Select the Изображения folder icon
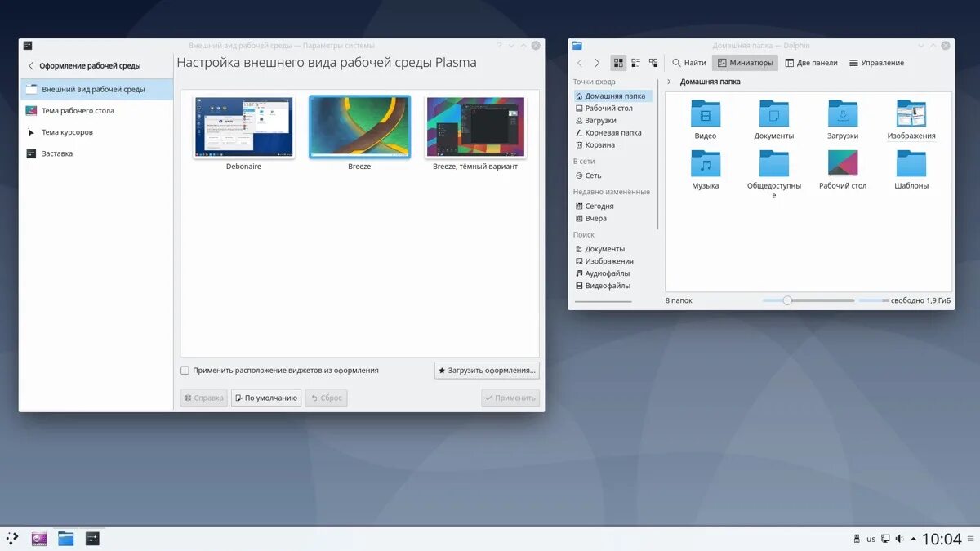The width and height of the screenshot is (980, 551). (x=911, y=114)
